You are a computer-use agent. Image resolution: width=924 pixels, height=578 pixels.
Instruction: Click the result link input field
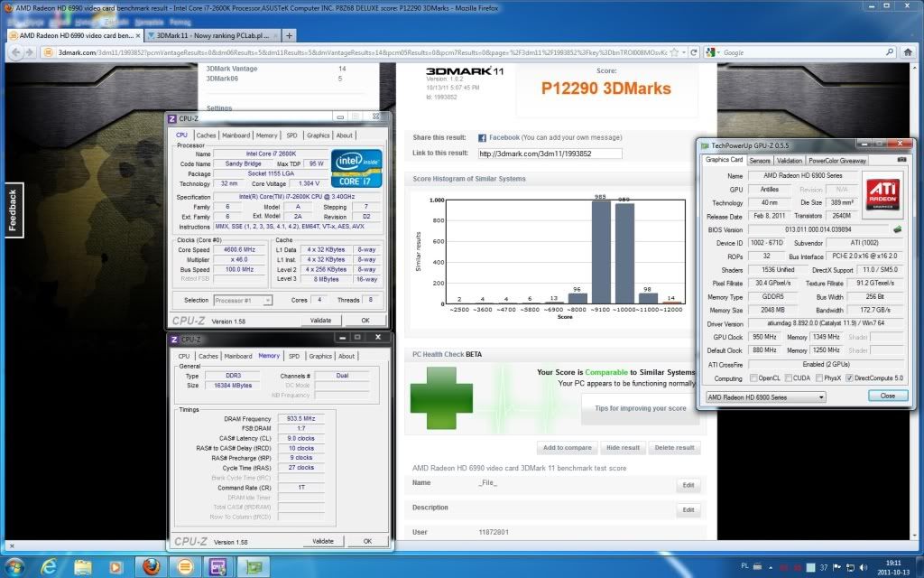[x=550, y=154]
